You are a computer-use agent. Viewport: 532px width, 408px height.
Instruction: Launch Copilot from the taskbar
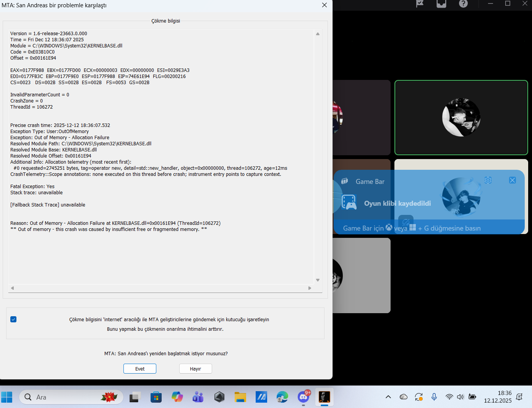[x=177, y=397]
